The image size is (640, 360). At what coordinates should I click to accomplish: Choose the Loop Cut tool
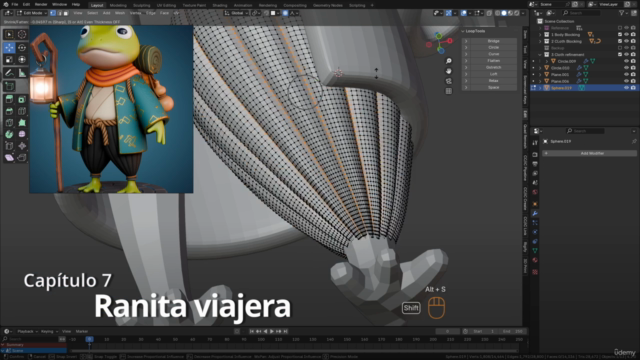pos(22,111)
